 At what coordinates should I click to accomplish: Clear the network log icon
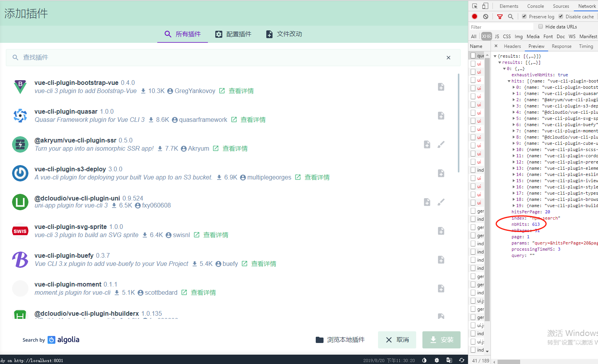pyautogui.click(x=485, y=16)
